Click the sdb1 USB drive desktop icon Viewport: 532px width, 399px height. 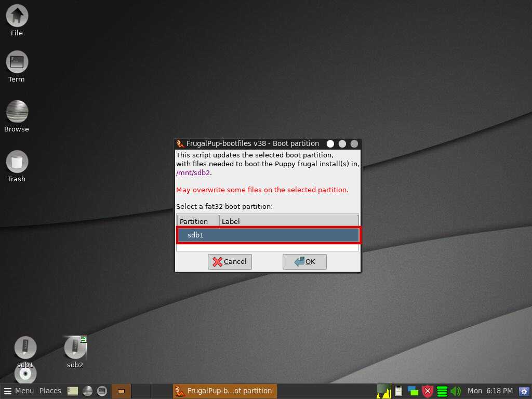pyautogui.click(x=25, y=348)
